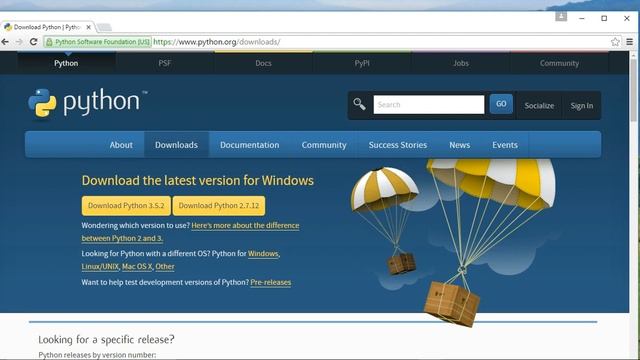The image size is (640, 360).
Task: Click the GO search button
Action: pos(501,104)
